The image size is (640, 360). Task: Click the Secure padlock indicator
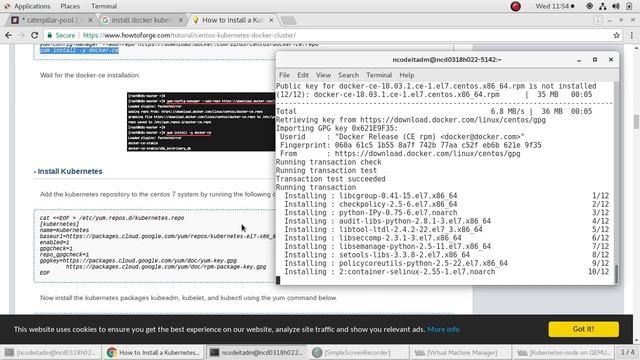[x=61, y=36]
